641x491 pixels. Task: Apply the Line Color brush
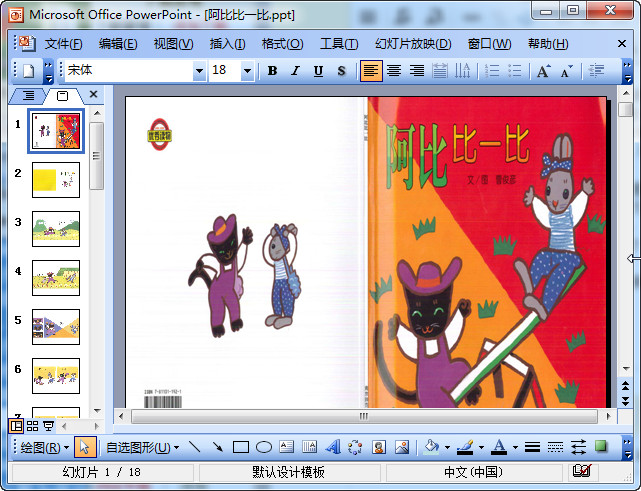coord(465,447)
